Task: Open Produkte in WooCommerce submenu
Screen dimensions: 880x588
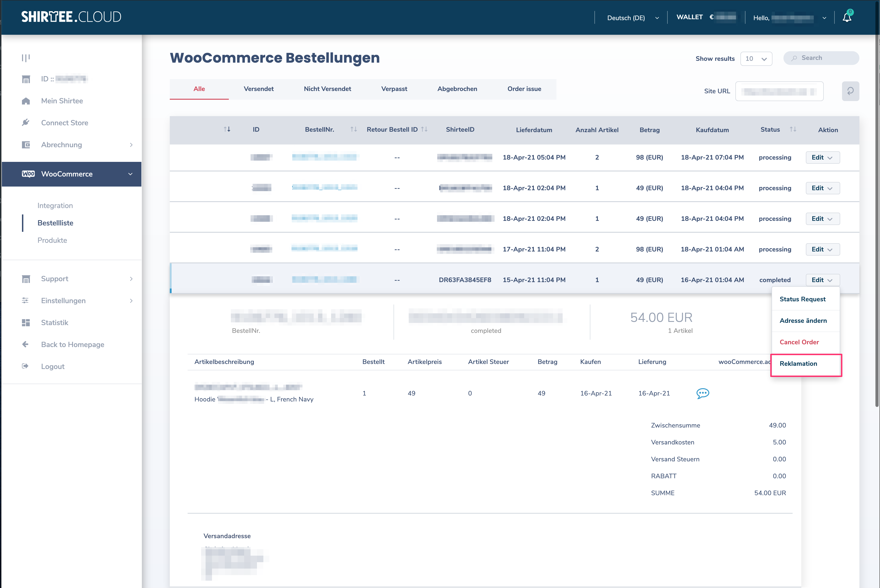Action: point(52,240)
